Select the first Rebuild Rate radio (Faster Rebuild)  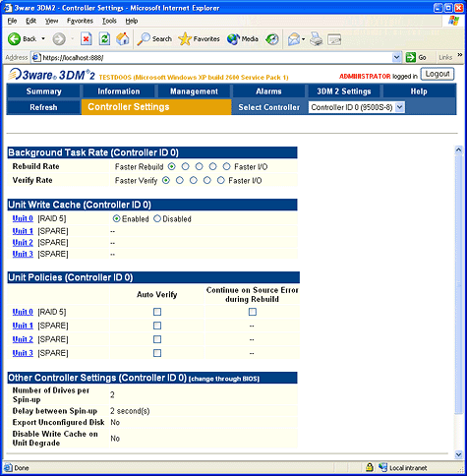pyautogui.click(x=171, y=166)
